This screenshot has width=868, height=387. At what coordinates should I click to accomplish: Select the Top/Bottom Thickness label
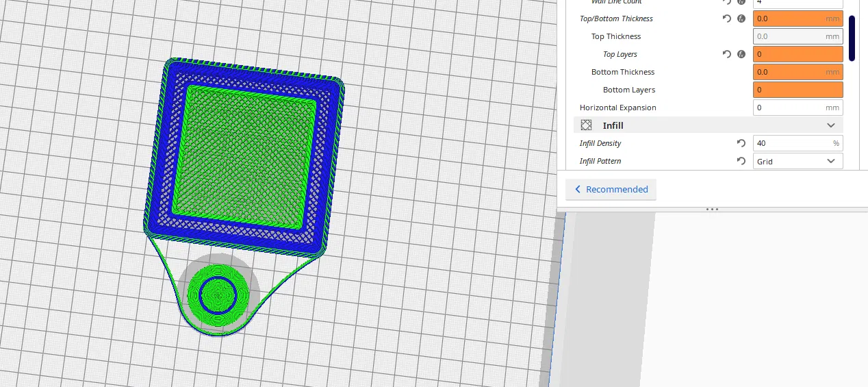pyautogui.click(x=616, y=18)
